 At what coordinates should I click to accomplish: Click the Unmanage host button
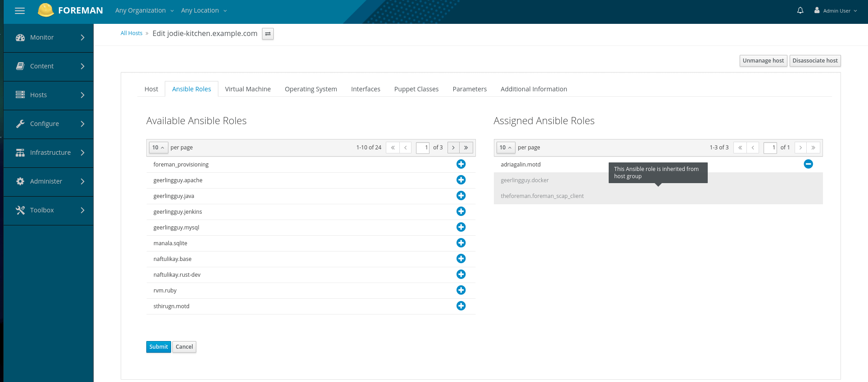click(763, 61)
